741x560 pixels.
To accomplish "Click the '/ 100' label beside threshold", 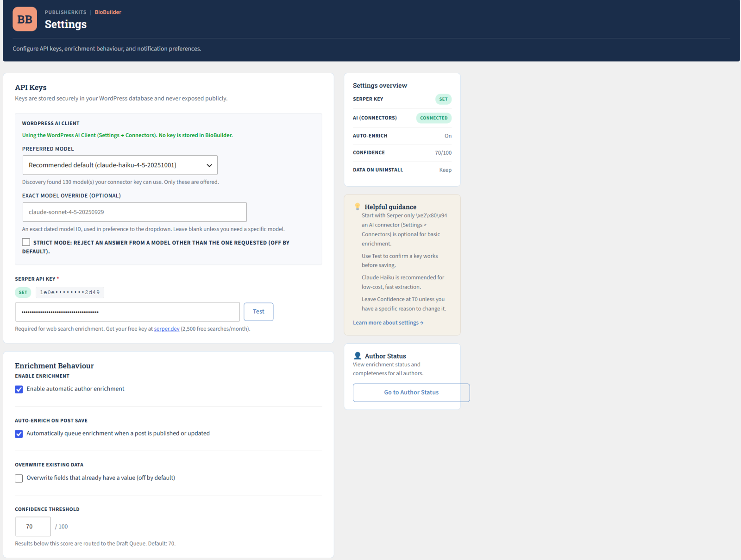I will click(x=61, y=527).
